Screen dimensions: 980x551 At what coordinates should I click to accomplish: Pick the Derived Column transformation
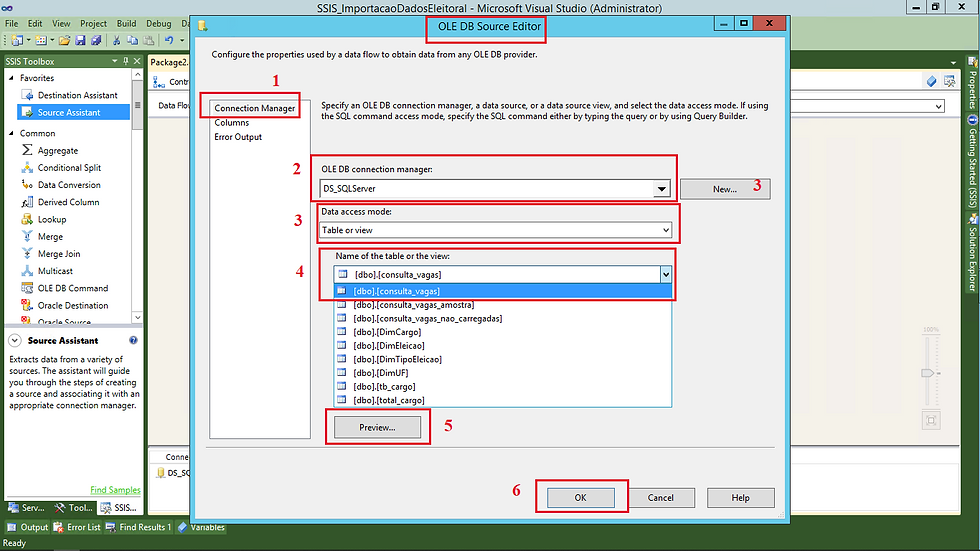tap(68, 202)
